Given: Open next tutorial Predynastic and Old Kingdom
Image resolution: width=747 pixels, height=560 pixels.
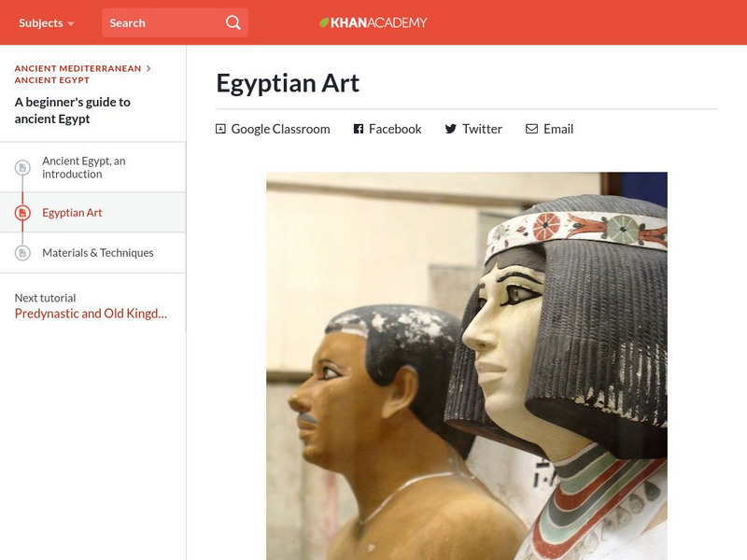Looking at the screenshot, I should [91, 314].
